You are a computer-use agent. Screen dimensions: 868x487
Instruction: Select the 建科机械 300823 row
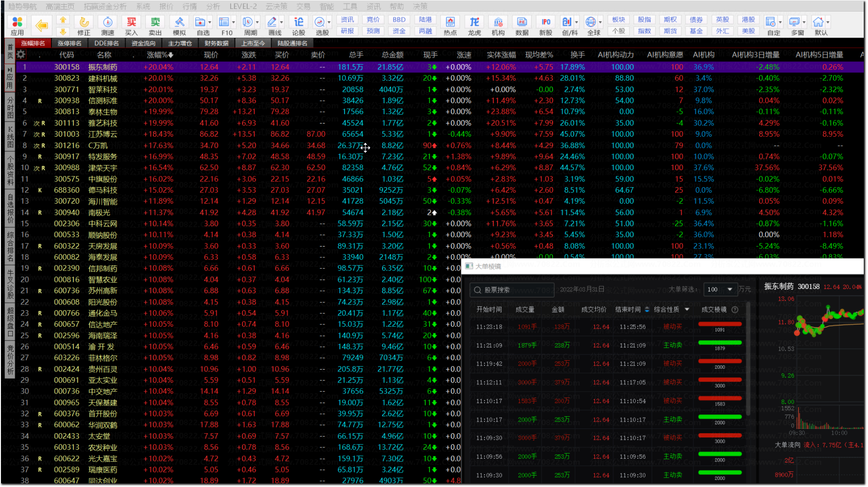(440, 78)
